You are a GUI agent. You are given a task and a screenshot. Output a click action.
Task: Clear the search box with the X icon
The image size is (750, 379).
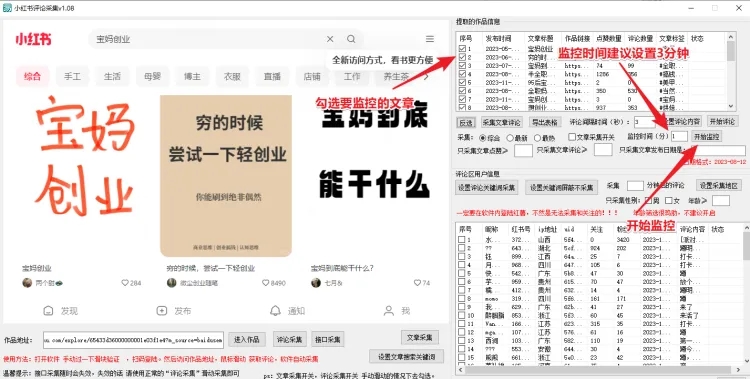330,39
